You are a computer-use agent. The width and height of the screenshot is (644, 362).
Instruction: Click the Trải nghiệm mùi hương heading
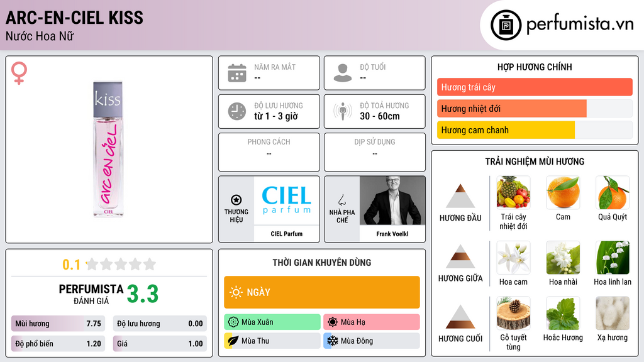pos(535,162)
